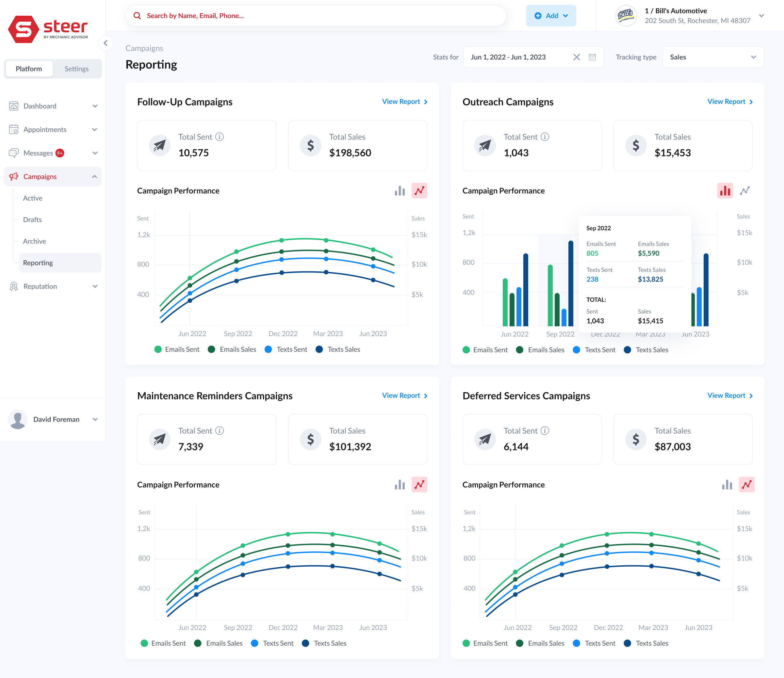This screenshot has width=784, height=678.
Task: Click the Appointments calendar icon
Action: click(x=14, y=129)
